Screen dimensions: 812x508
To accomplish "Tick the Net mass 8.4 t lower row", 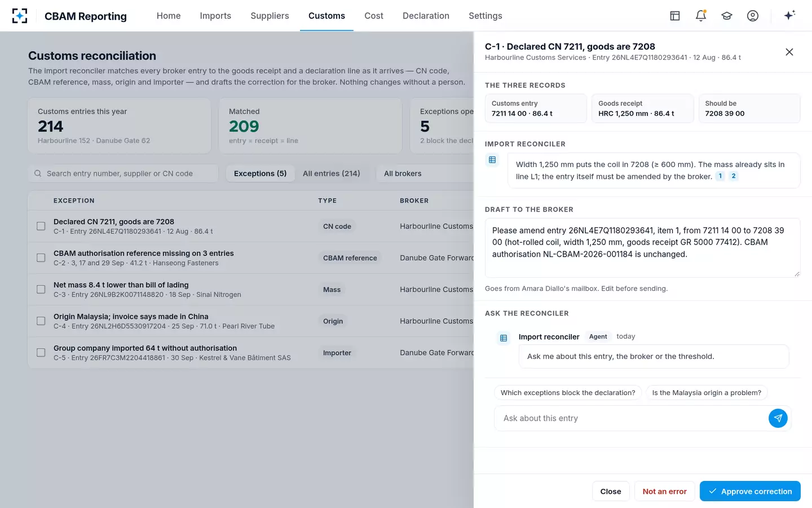I will [41, 290].
